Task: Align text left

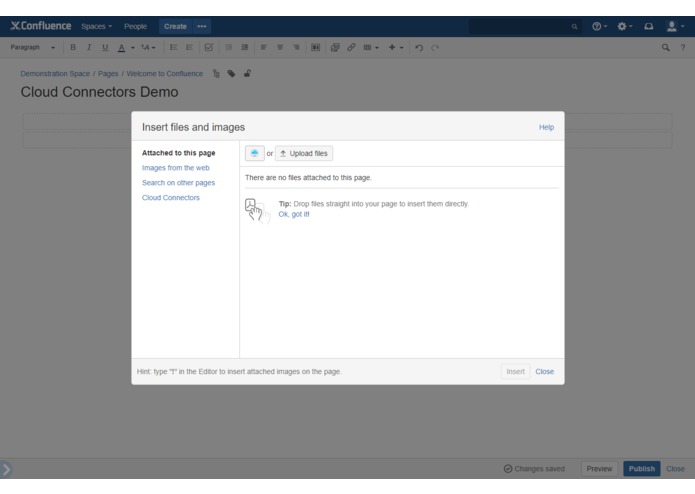Action: tap(264, 47)
